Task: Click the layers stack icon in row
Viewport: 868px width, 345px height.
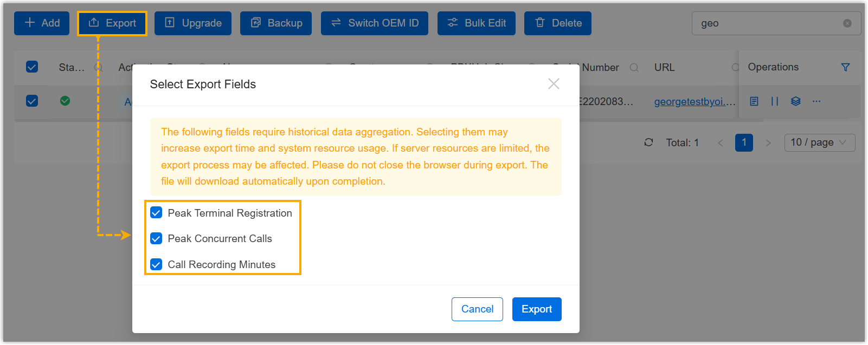Action: pos(795,101)
